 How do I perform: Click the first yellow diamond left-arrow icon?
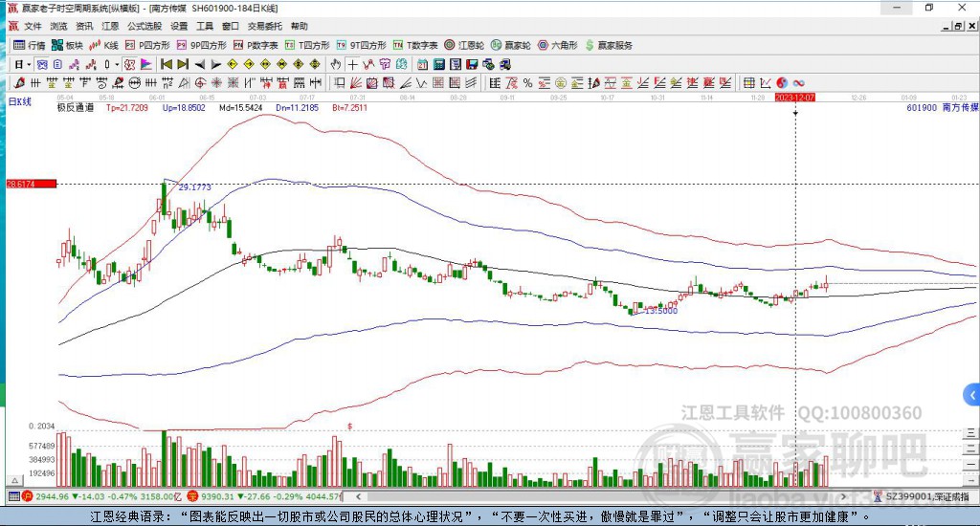(x=233, y=64)
